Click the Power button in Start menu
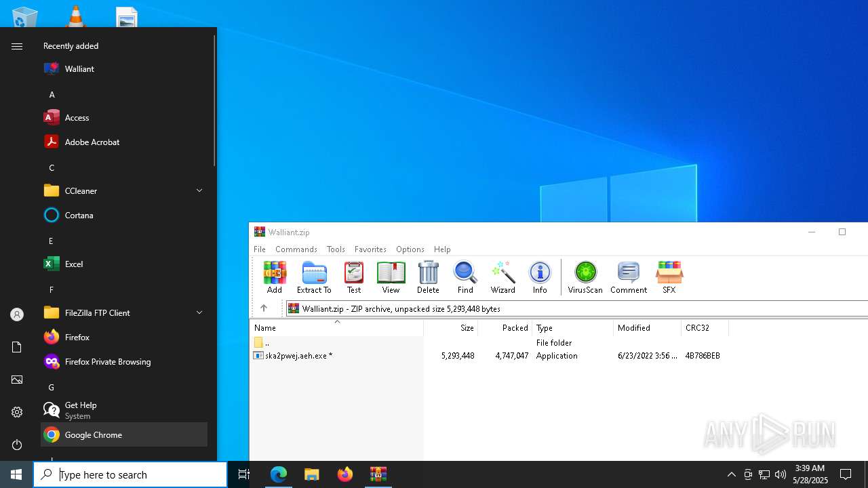The width and height of the screenshot is (868, 488). point(17,445)
